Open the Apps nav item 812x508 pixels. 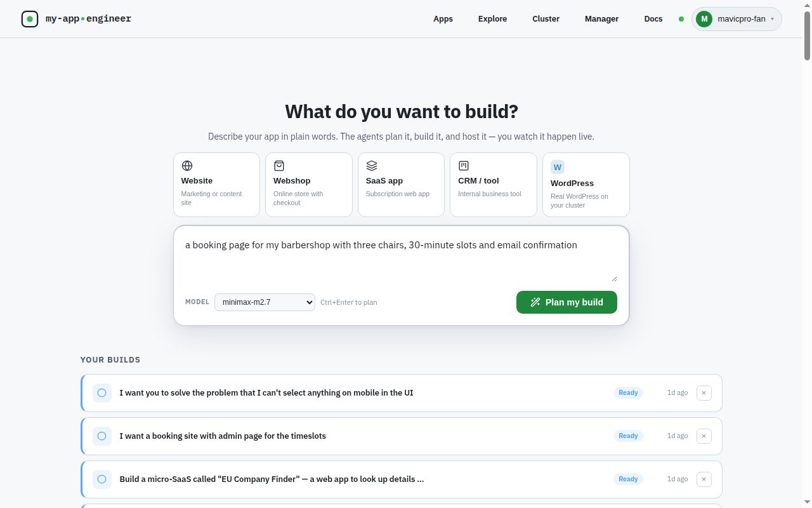443,19
